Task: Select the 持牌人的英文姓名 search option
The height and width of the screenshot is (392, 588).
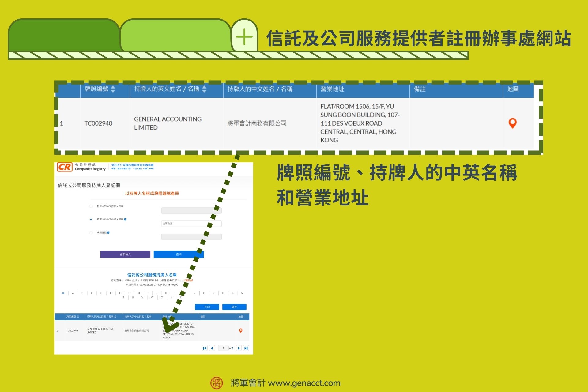Action: coord(91,206)
